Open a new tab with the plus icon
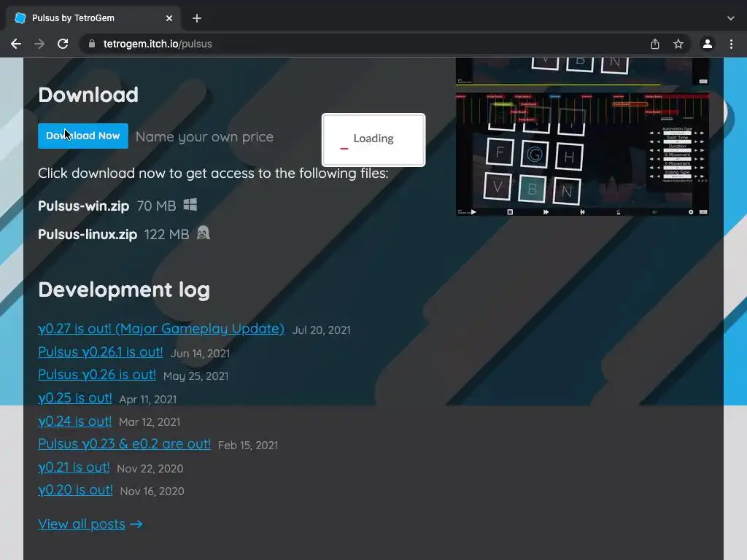Viewport: 747px width, 560px height. tap(197, 18)
